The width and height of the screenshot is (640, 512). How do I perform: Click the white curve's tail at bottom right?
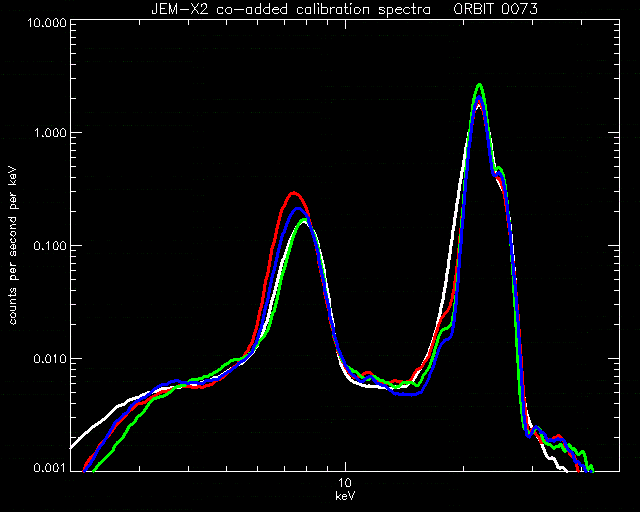coord(561,467)
